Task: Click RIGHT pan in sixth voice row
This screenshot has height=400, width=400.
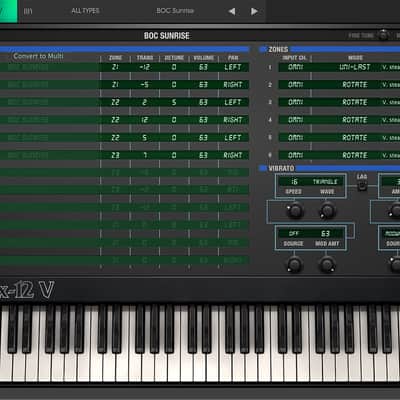Action: (x=233, y=155)
